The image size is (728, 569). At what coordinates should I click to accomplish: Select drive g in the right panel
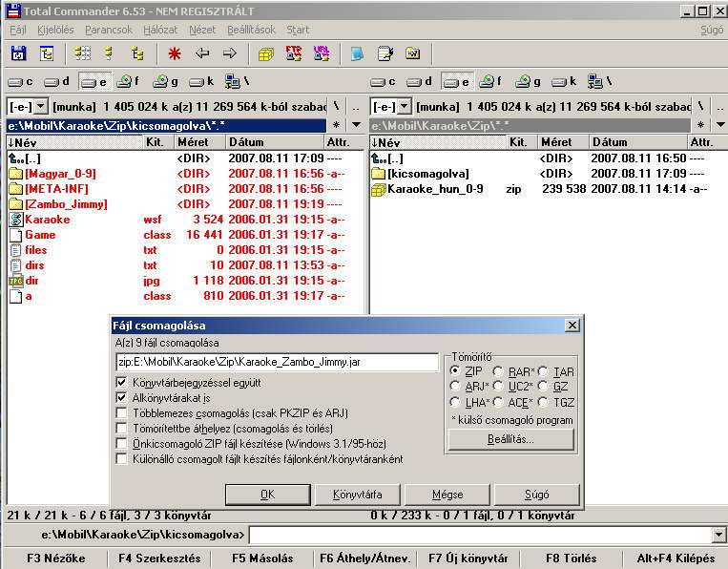[529, 82]
